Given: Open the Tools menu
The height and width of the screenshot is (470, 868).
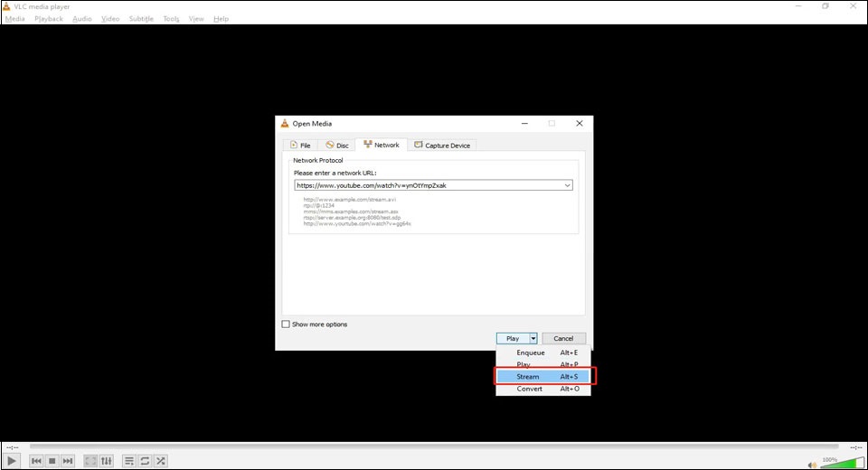Looking at the screenshot, I should 171,18.
